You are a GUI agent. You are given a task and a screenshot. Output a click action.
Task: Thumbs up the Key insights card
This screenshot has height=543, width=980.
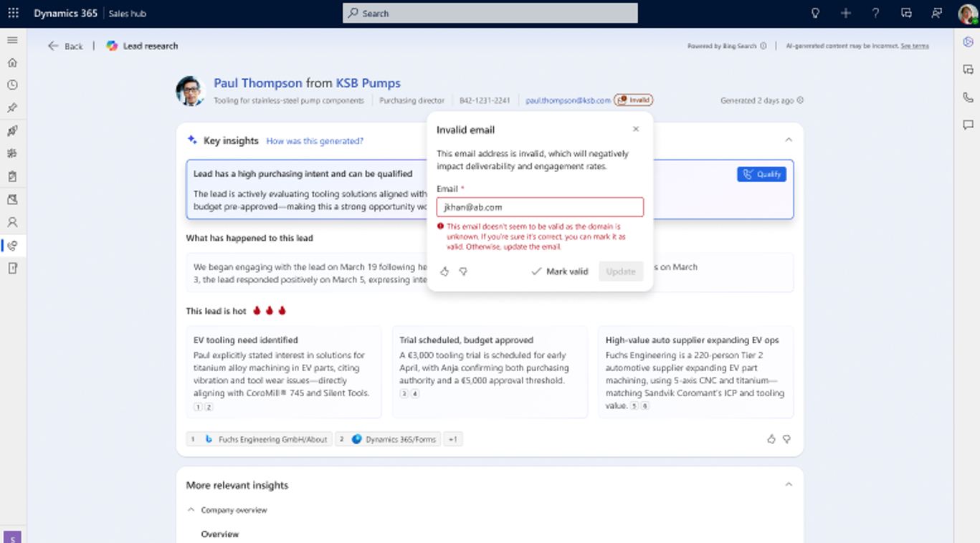click(x=771, y=439)
